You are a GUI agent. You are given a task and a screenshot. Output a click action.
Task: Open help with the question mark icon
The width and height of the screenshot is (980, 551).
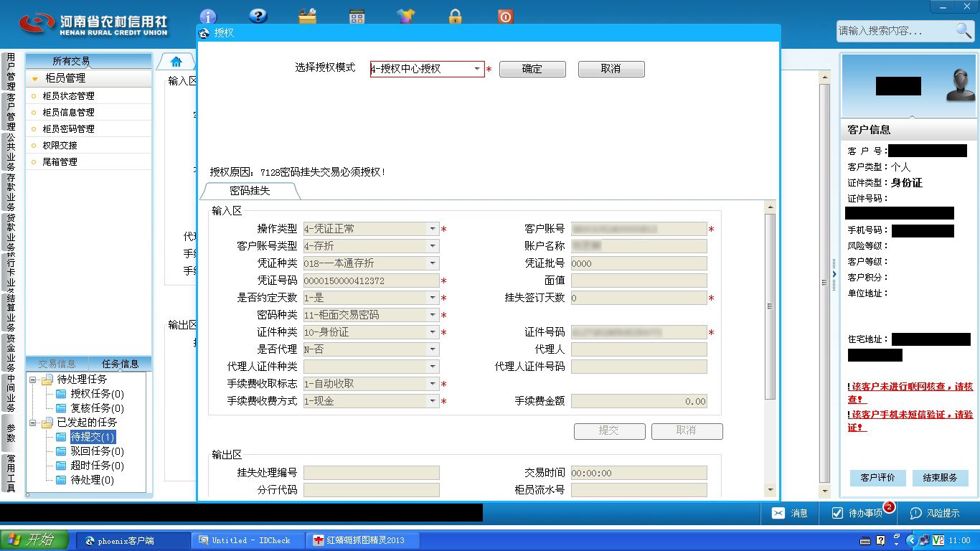point(258,16)
